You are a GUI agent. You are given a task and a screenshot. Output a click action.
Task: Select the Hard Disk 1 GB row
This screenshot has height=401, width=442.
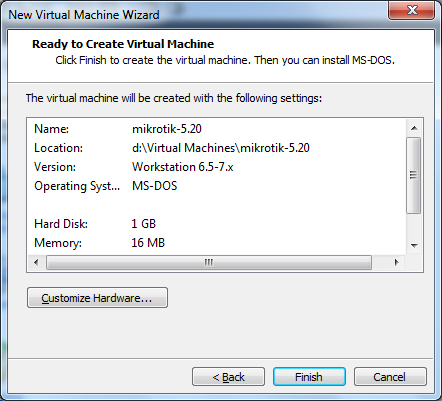(x=217, y=224)
